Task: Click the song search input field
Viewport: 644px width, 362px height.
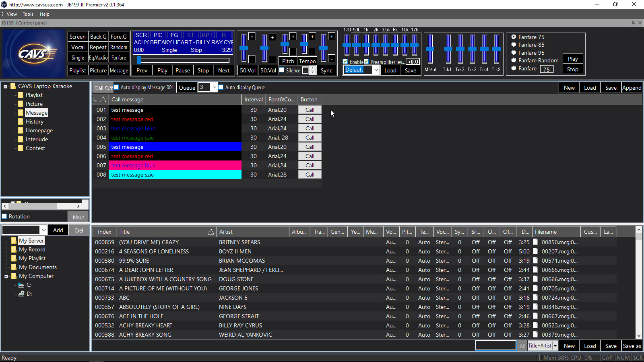Action: point(495,346)
